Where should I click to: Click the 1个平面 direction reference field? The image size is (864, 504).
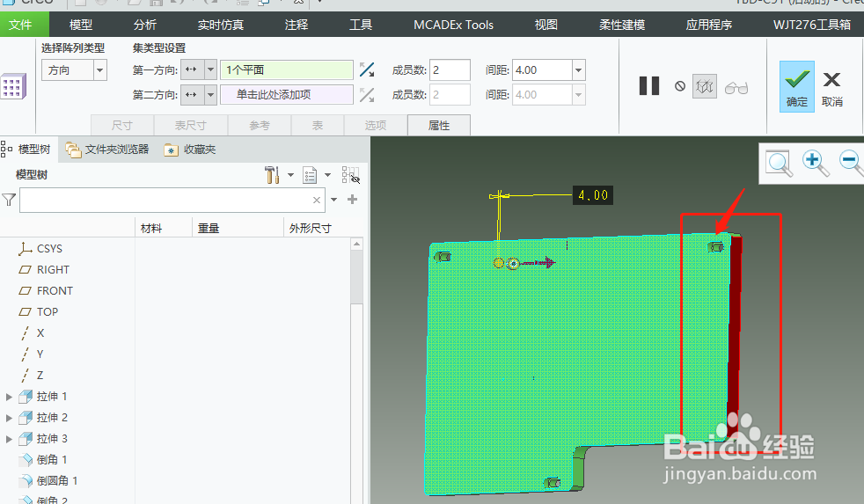[x=287, y=70]
